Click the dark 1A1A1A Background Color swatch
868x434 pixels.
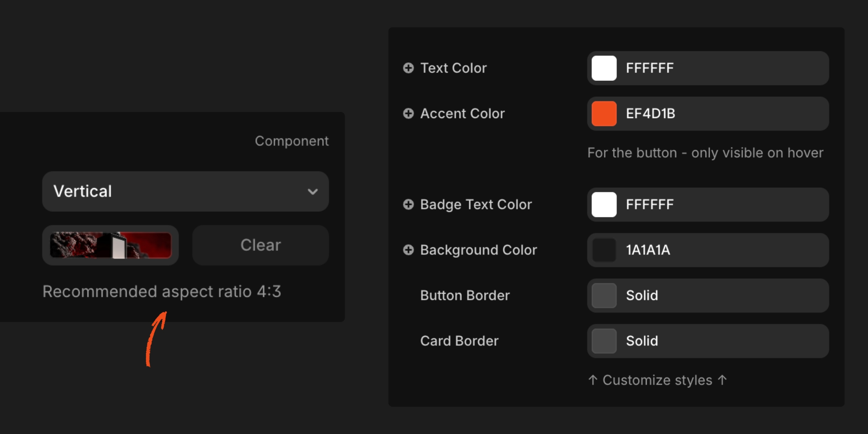pyautogui.click(x=604, y=250)
